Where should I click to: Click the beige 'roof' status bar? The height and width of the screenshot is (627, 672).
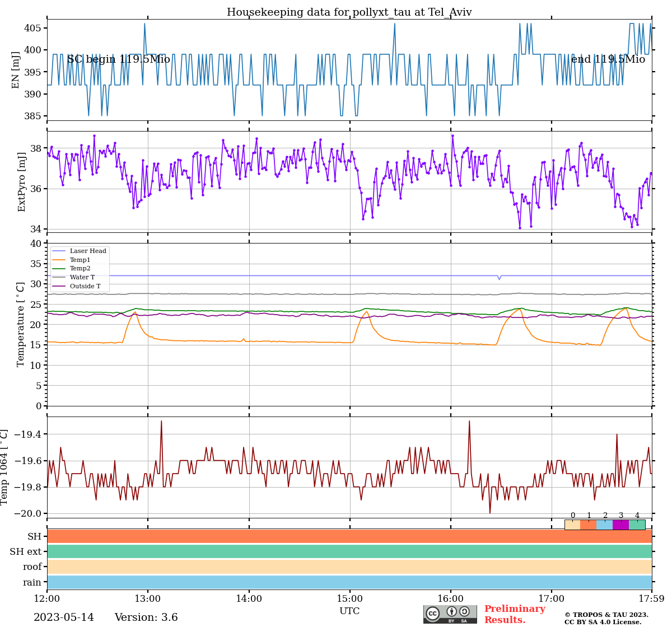349,567
